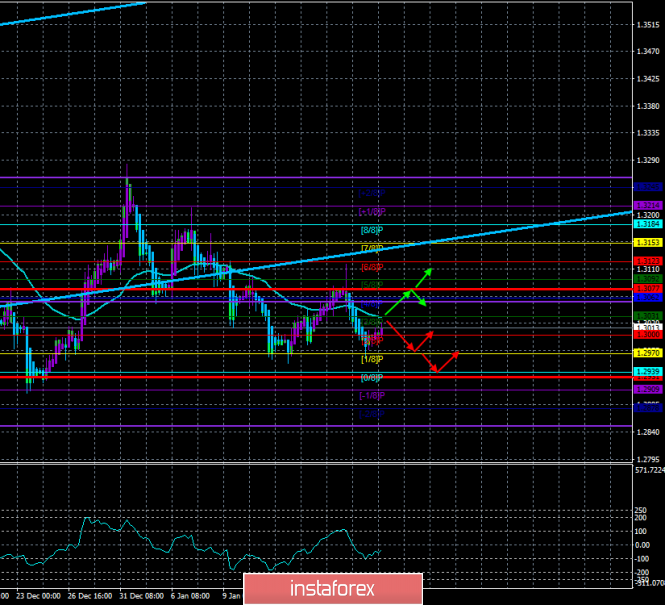The height and width of the screenshot is (605, 665).
Task: Click the indicator scale value 250
Action: pyautogui.click(x=641, y=510)
